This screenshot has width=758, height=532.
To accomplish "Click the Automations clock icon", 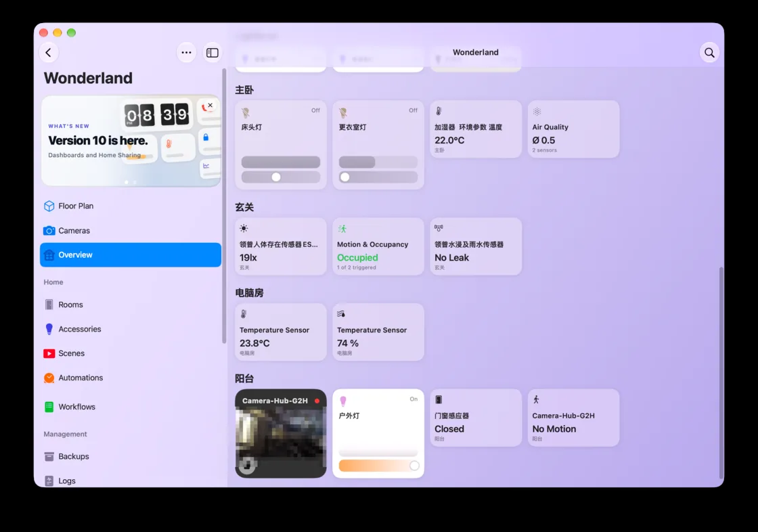I will coord(49,378).
